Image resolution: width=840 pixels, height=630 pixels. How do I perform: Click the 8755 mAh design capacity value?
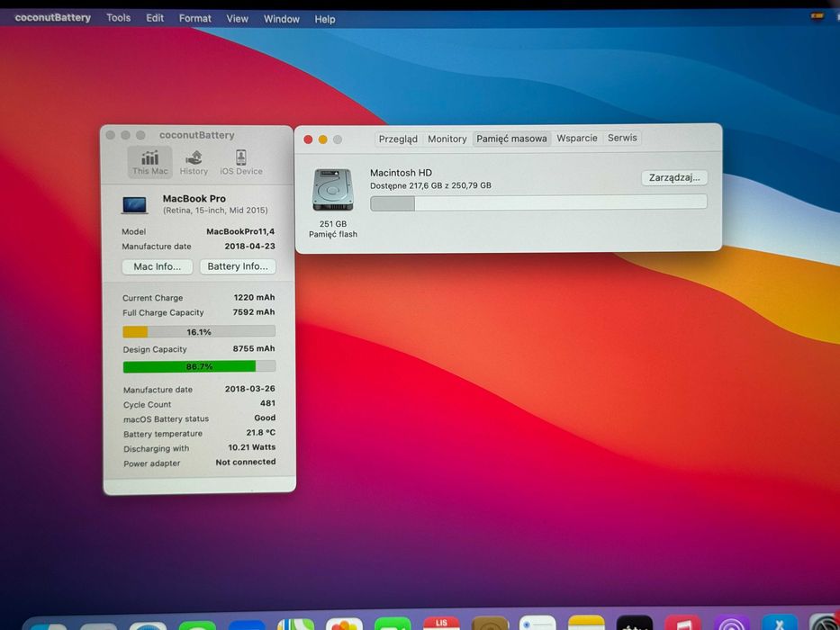(254, 348)
